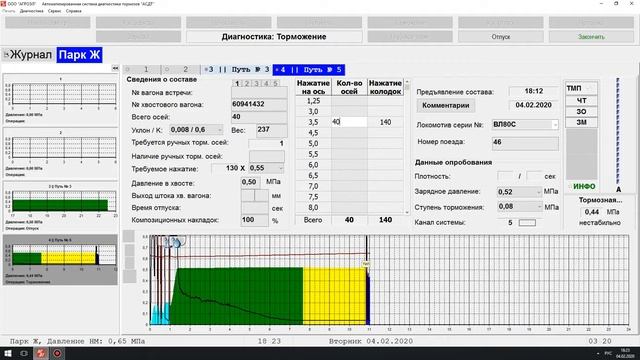Click the Отпуск button
640x360 pixels.
click(x=500, y=37)
